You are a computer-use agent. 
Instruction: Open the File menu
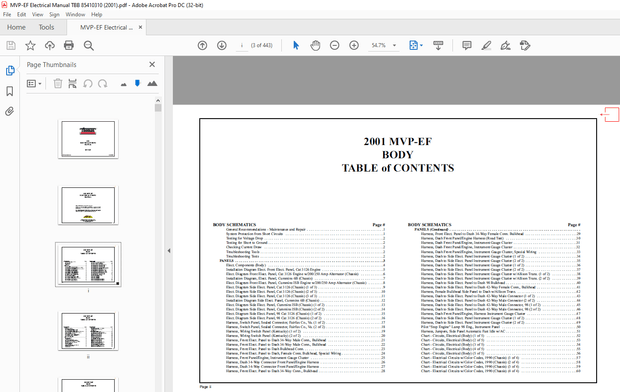coord(7,15)
